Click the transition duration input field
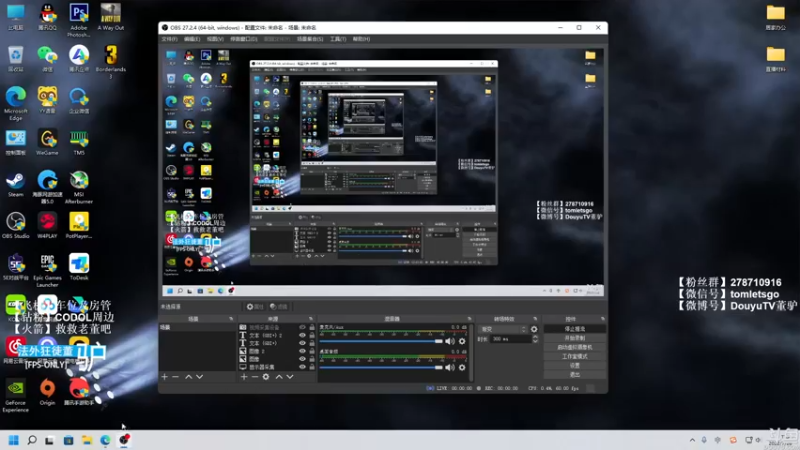 pyautogui.click(x=511, y=339)
